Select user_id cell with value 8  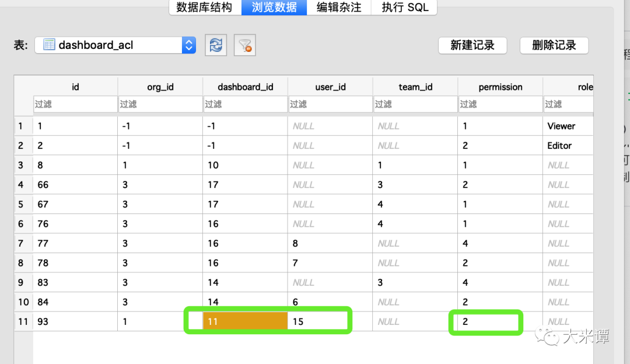[x=330, y=243]
